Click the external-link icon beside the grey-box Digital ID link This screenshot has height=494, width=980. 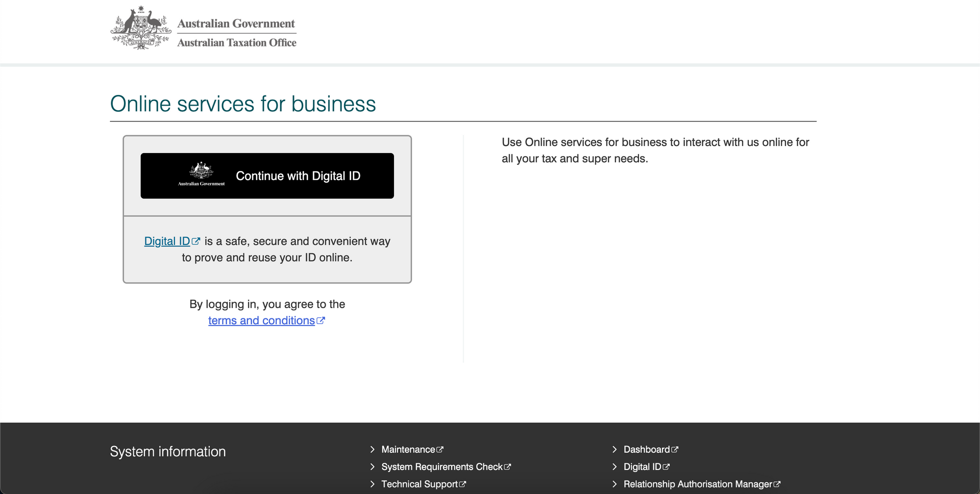click(x=196, y=241)
